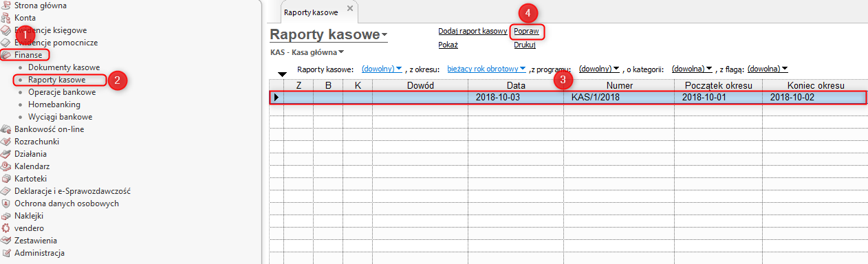Screen dimensions: 868x264
Task: Sort by the Numer column header
Action: click(x=619, y=85)
